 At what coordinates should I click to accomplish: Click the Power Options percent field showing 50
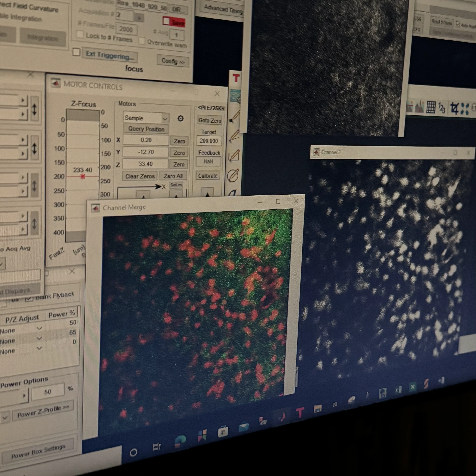point(48,392)
